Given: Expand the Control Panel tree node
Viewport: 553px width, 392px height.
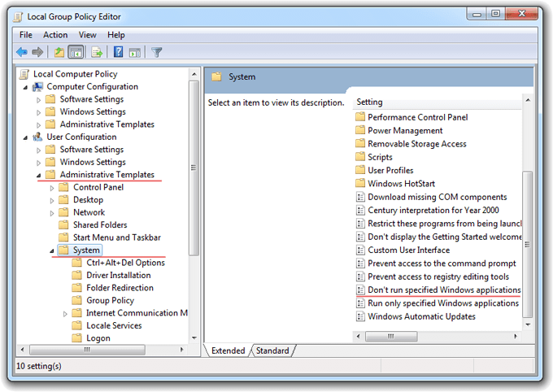Looking at the screenshot, I should [52, 188].
